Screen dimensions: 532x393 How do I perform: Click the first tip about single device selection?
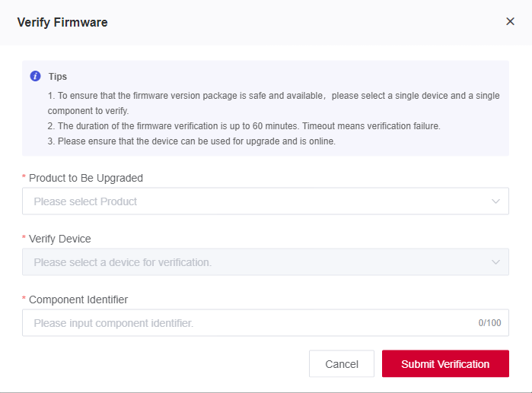(x=273, y=103)
